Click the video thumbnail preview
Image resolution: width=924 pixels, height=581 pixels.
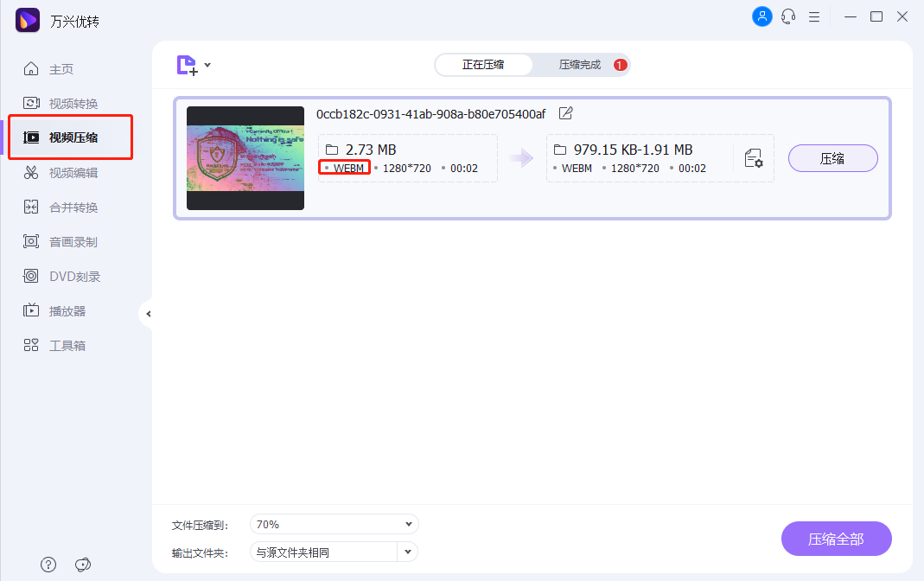245,158
